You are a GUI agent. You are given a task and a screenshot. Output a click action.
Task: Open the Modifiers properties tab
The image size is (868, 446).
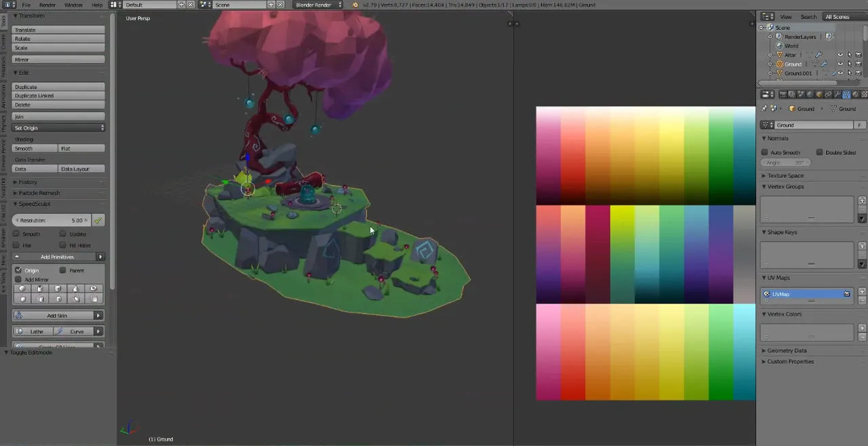click(x=837, y=94)
